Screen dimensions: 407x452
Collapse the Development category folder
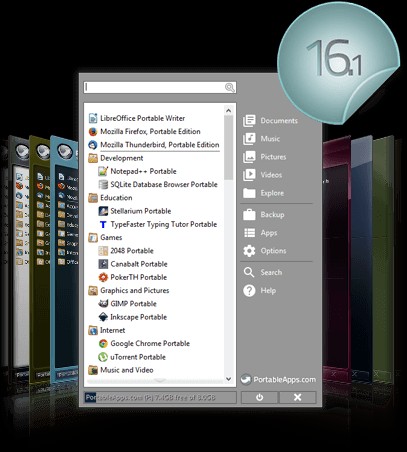93,158
